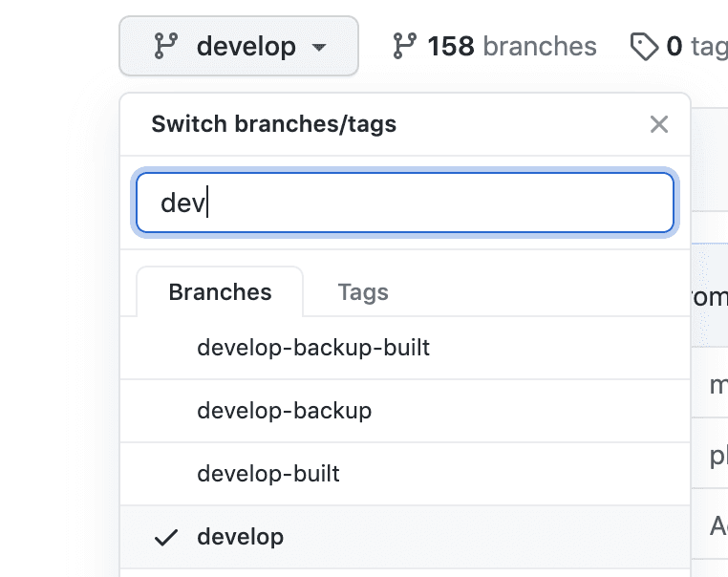Toggle the develop branch selector button
This screenshot has width=728, height=577.
[x=239, y=46]
